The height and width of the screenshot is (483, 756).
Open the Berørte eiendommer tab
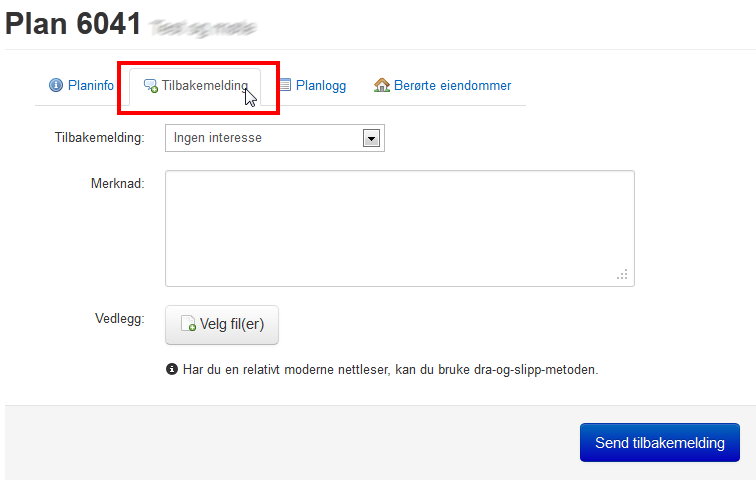coord(451,86)
